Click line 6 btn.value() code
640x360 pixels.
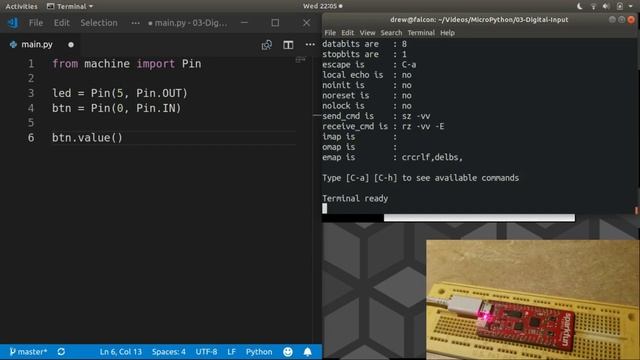coord(87,138)
